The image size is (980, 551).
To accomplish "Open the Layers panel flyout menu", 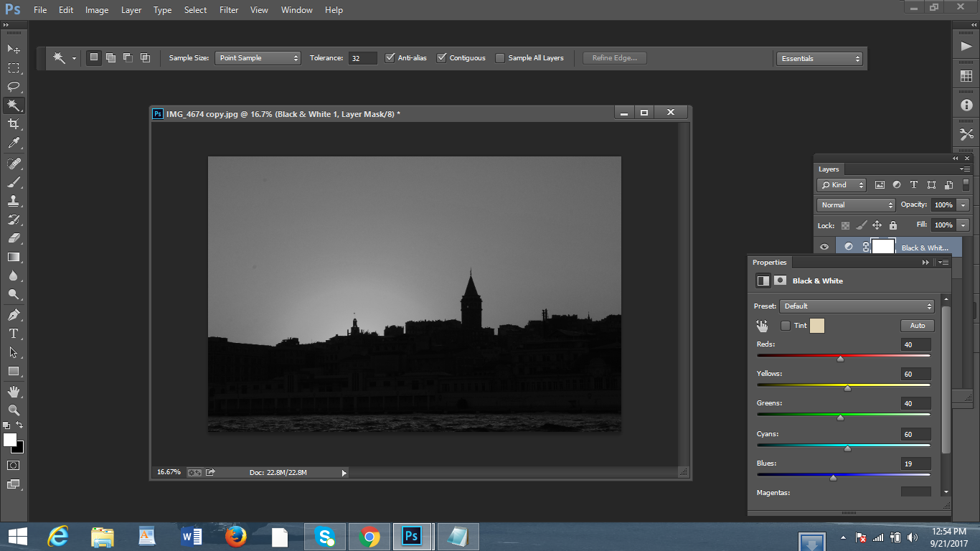I will (965, 169).
